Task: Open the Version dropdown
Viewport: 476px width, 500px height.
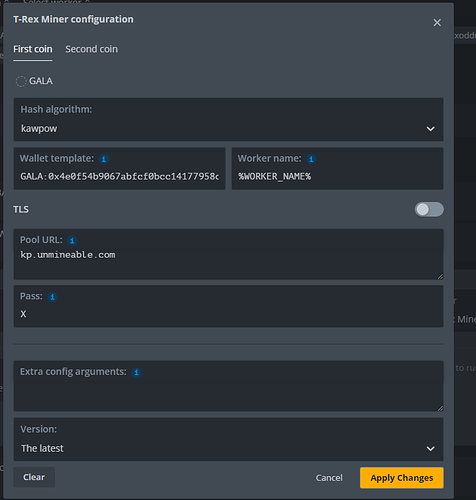Action: pos(228,439)
